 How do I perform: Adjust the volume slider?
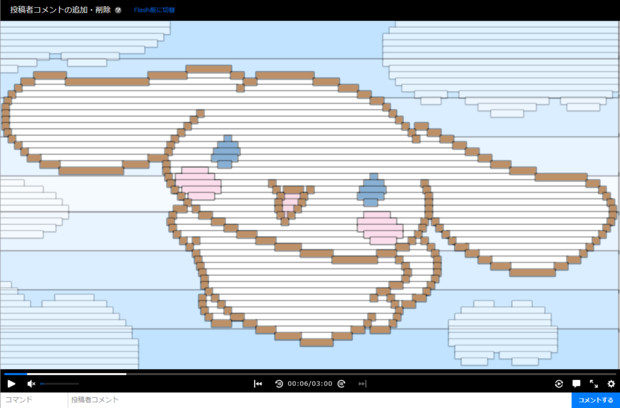[59, 383]
